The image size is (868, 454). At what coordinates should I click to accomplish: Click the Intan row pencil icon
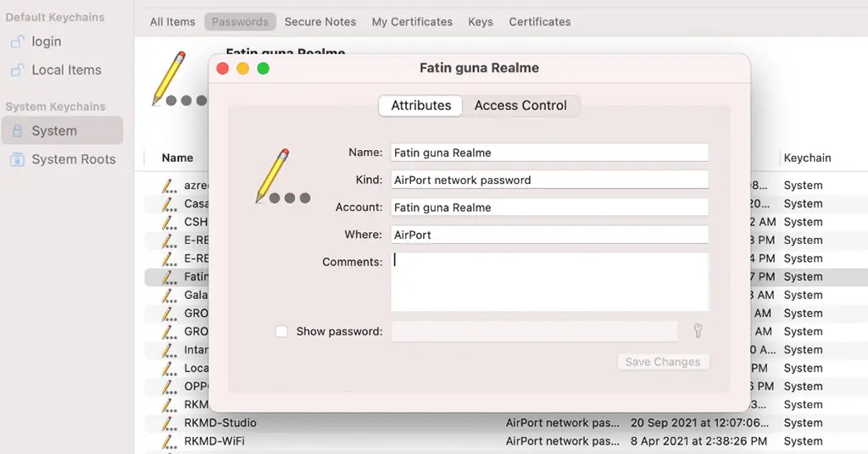click(x=169, y=350)
